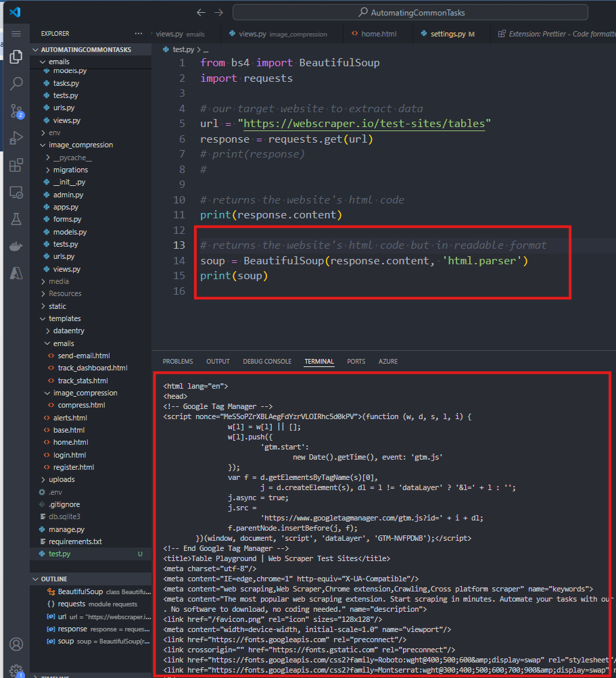This screenshot has height=678, width=616.
Task: Open the Accounts menu icon
Action: click(x=16, y=644)
